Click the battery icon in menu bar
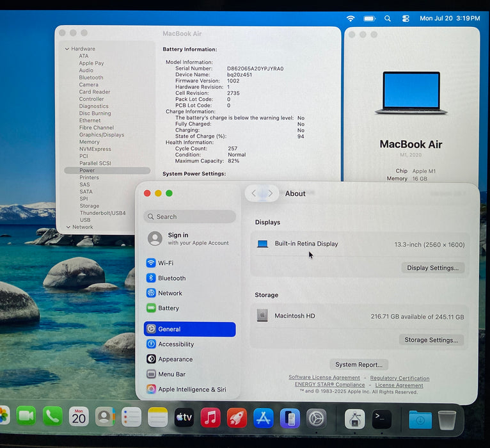 [x=369, y=19]
